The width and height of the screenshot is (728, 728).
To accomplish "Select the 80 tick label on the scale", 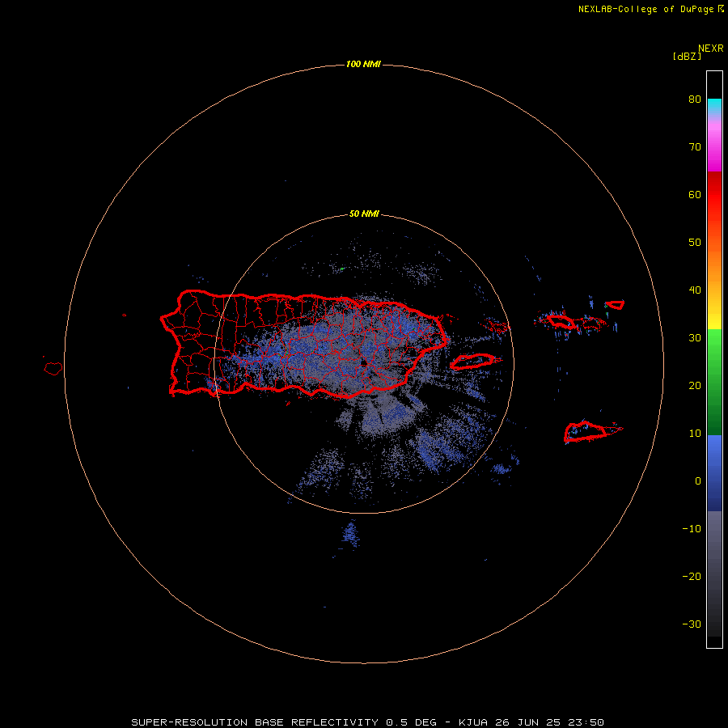I will click(695, 99).
